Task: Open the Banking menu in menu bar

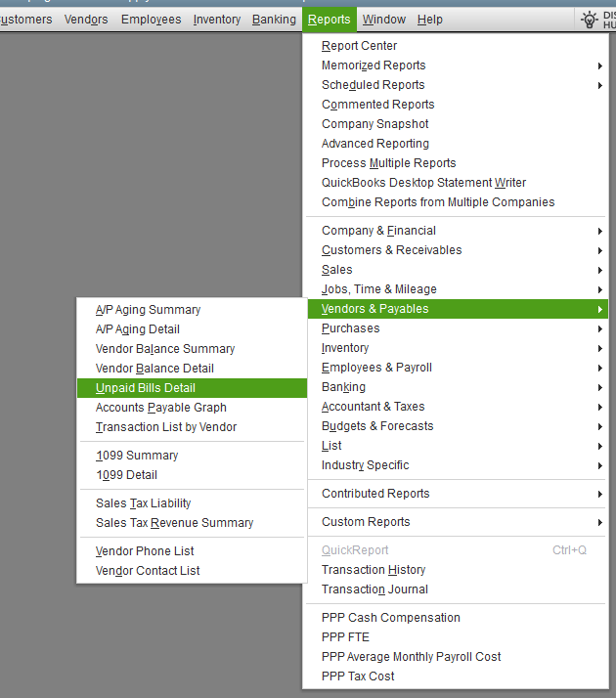Action: tap(274, 20)
